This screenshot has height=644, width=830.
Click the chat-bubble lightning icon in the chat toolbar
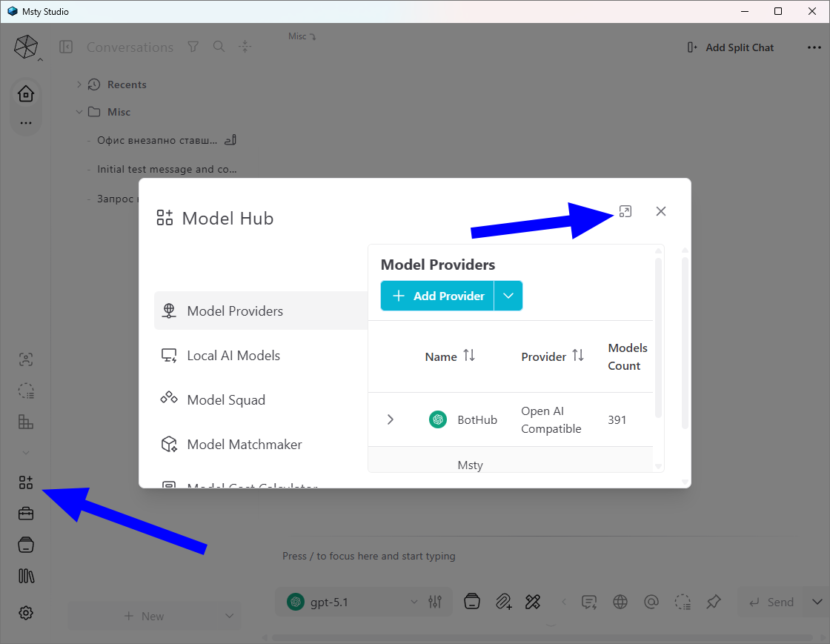(589, 602)
